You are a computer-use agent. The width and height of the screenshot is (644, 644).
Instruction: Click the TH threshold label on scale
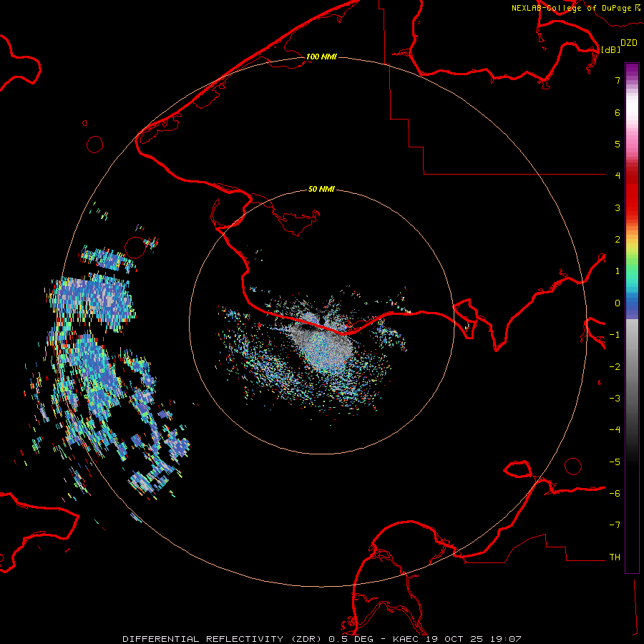pos(615,557)
